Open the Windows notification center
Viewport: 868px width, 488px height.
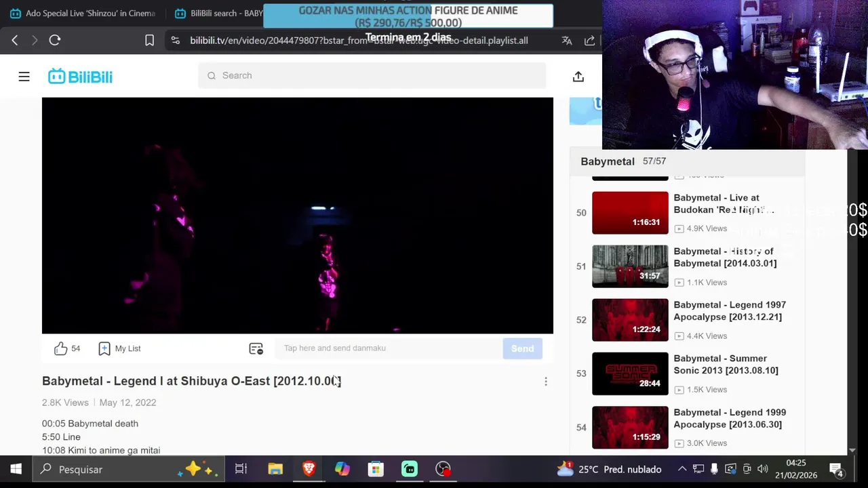click(x=836, y=469)
